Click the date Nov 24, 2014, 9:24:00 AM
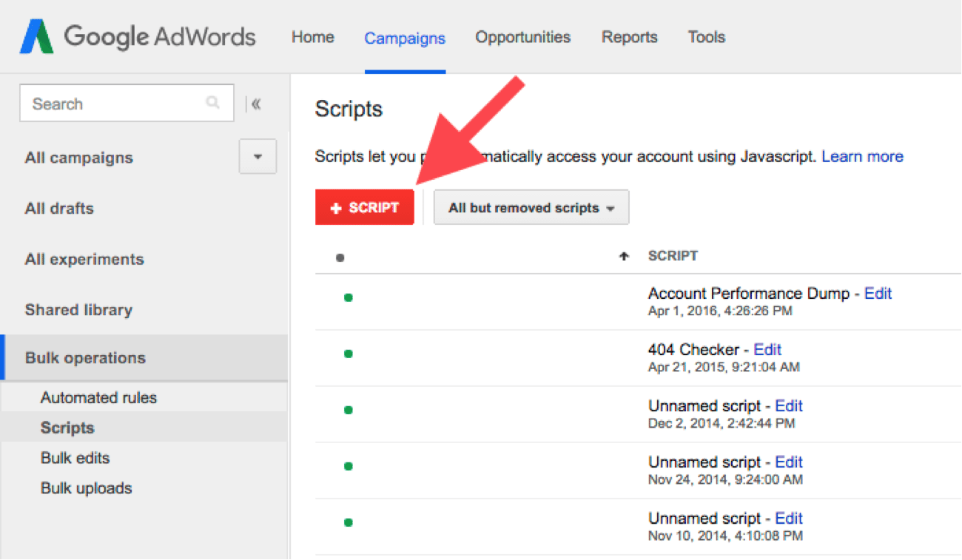Viewport: 962px width, 560px height. tap(725, 480)
